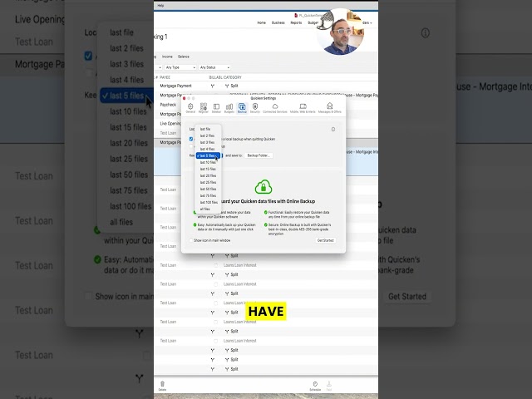Toggle the local backup when quitting checkbox
The height and width of the screenshot is (399, 532).
[191, 139]
